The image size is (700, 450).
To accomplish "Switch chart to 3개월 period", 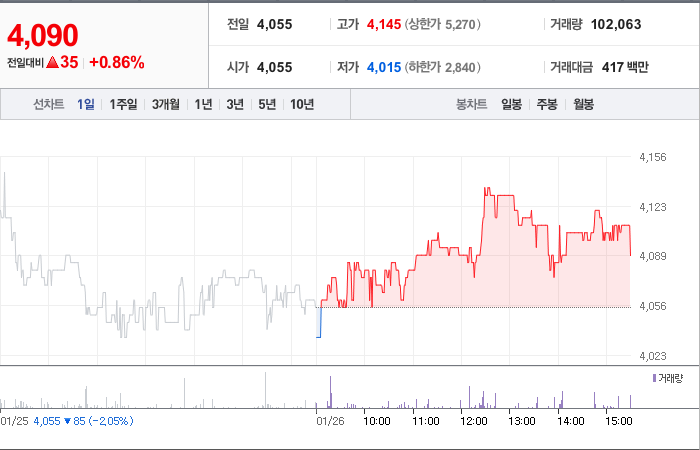I will click(x=166, y=104).
